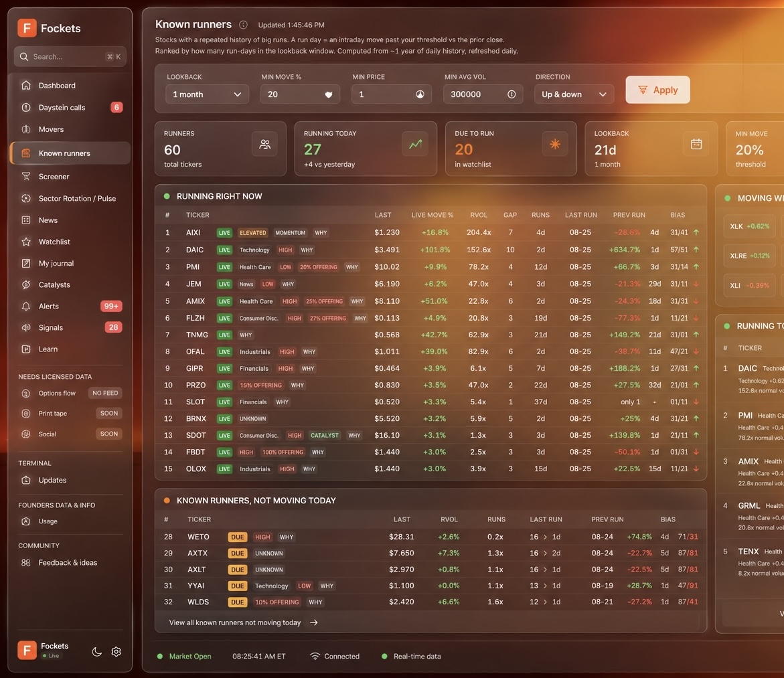
Task: Click MOMENTUM tag on AIXI row
Action: [x=290, y=233]
